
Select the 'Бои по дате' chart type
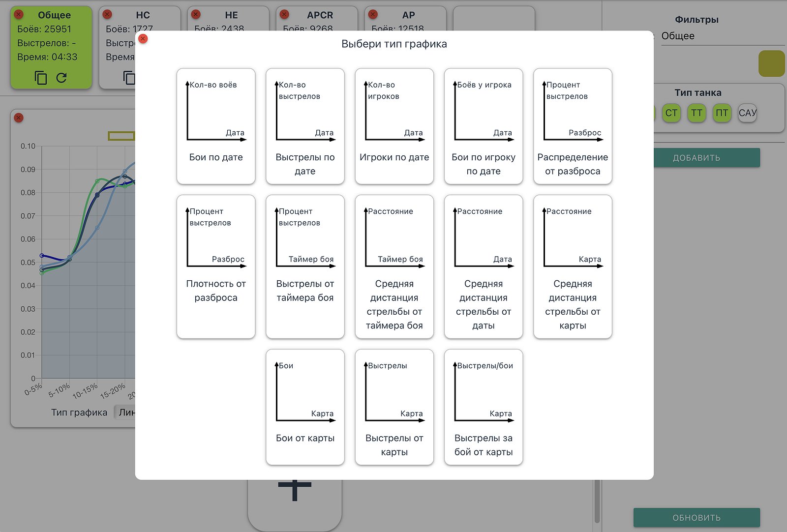click(216, 126)
